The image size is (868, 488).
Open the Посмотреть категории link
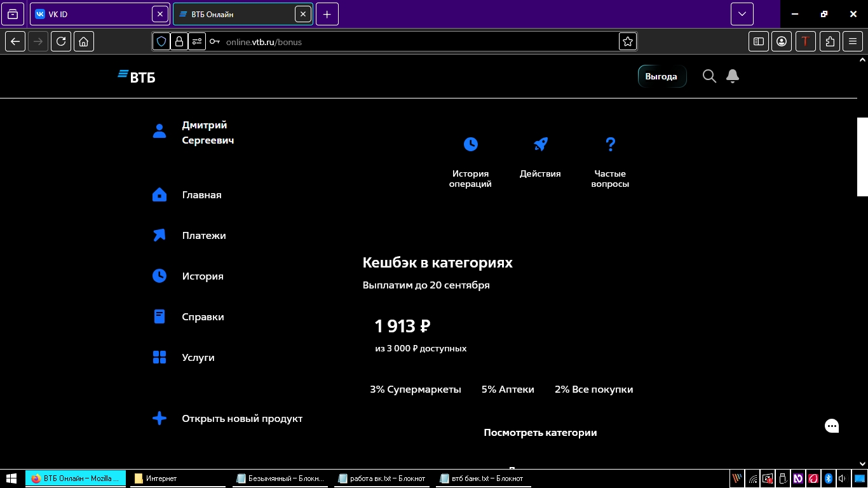pyautogui.click(x=540, y=432)
